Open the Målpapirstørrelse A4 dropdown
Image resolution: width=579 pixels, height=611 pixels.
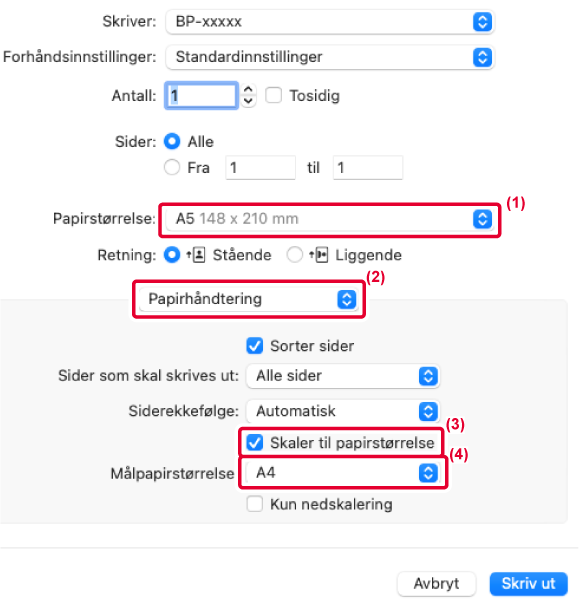343,473
